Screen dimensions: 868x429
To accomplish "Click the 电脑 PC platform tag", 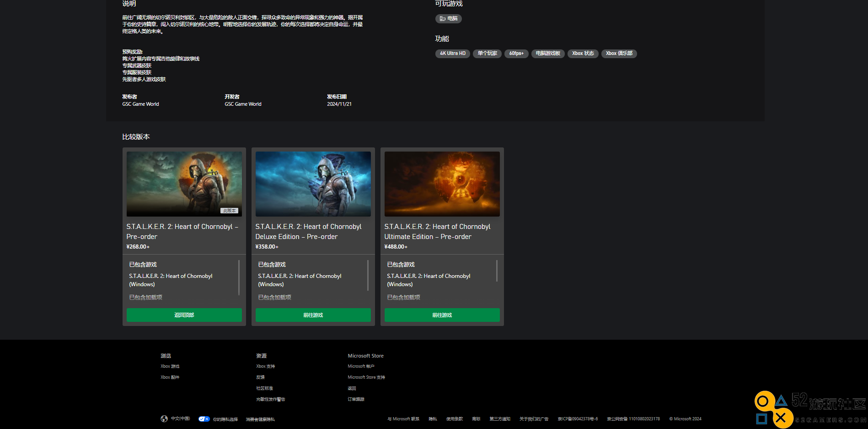I will [x=448, y=19].
